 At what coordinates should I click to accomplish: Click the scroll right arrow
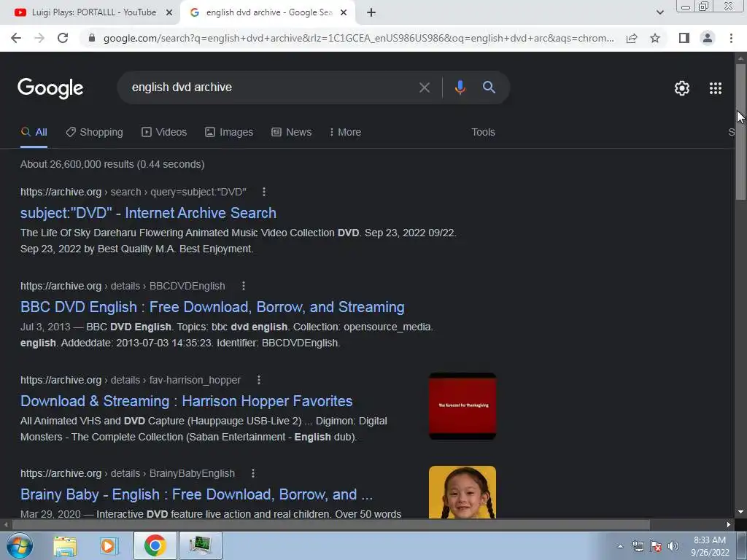click(x=729, y=525)
